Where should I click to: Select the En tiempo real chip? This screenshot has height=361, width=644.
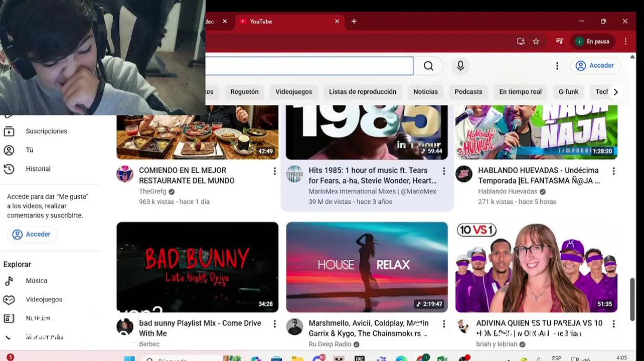point(520,92)
